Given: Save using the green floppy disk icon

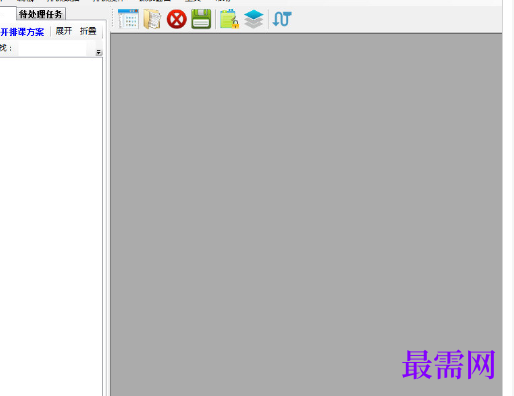Looking at the screenshot, I should pos(201,19).
